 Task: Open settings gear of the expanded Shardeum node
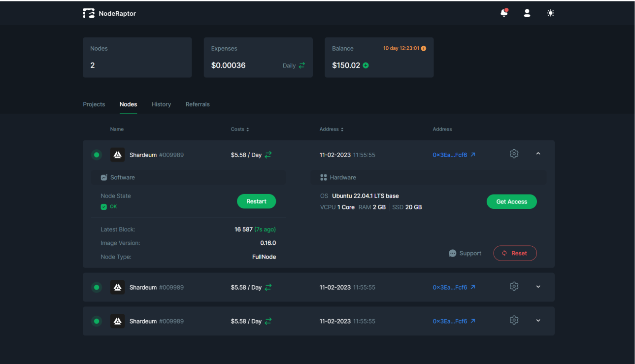[514, 154]
